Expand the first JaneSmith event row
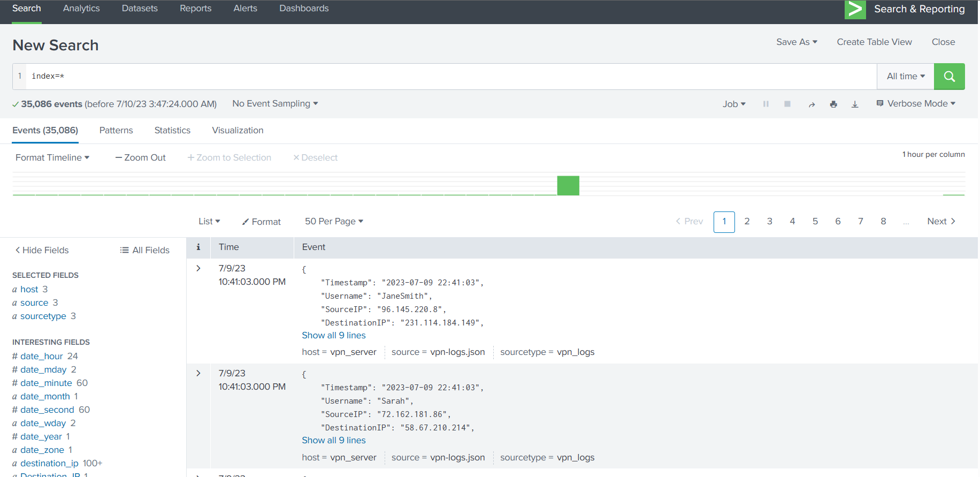Viewport: 980px width, 477px height. pos(198,268)
